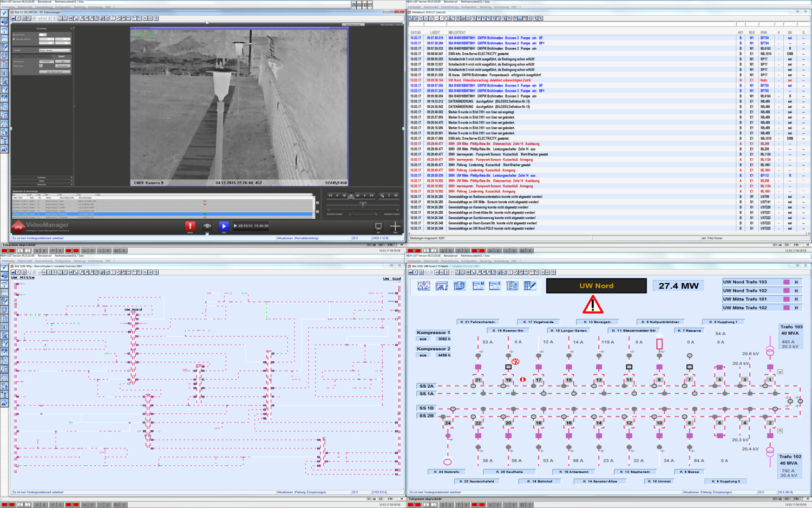Click the K 21 Fahrenheitstr. feeder label

click(x=478, y=322)
